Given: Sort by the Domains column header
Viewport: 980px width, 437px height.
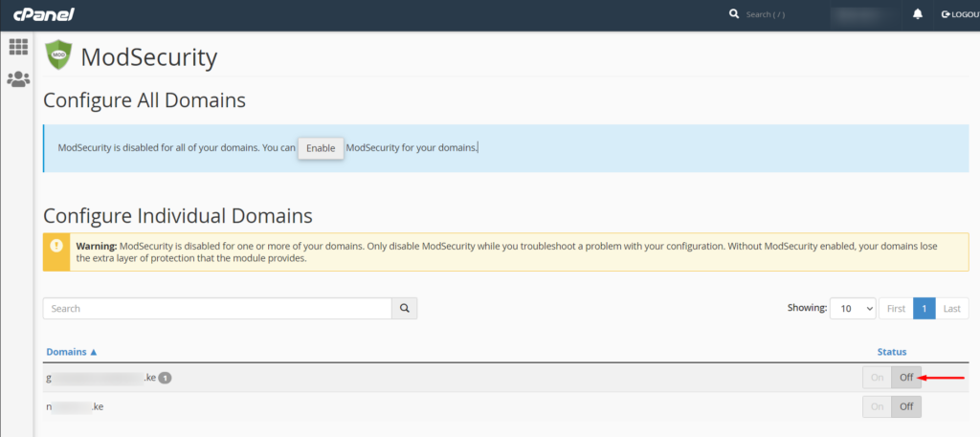Looking at the screenshot, I should [x=71, y=352].
